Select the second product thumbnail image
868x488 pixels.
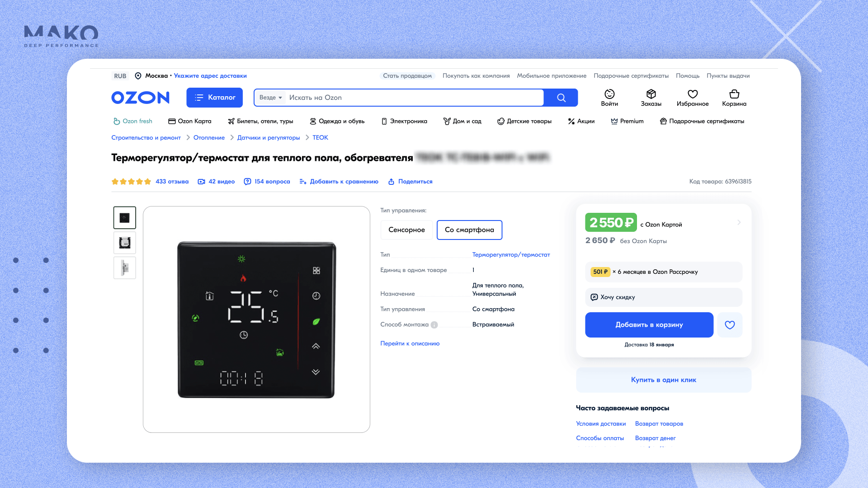pos(125,243)
